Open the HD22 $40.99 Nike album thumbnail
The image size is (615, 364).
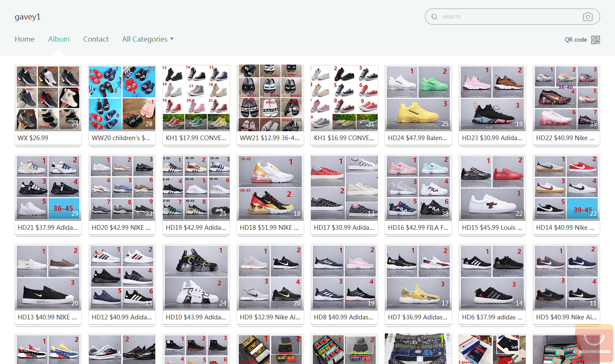tap(566, 98)
